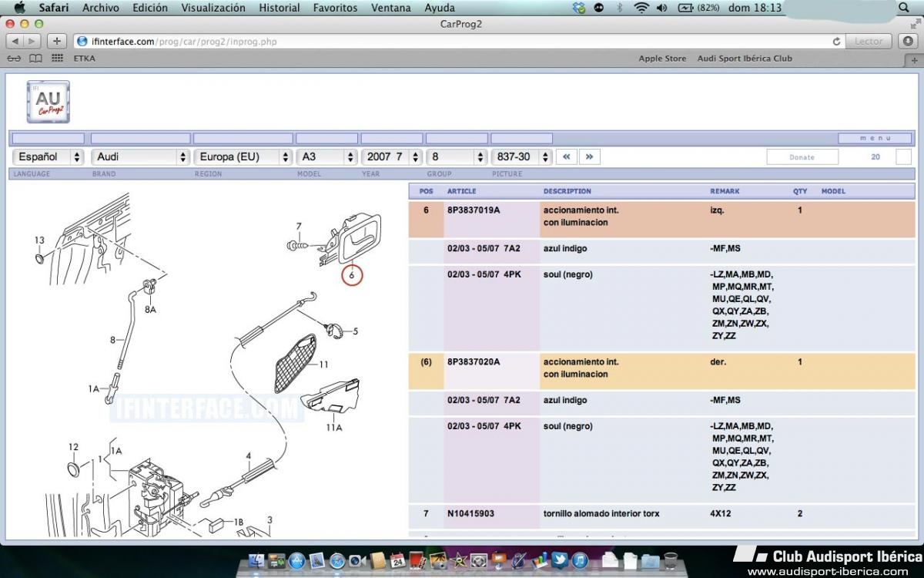Open Calendar from the Dock

coord(397,560)
